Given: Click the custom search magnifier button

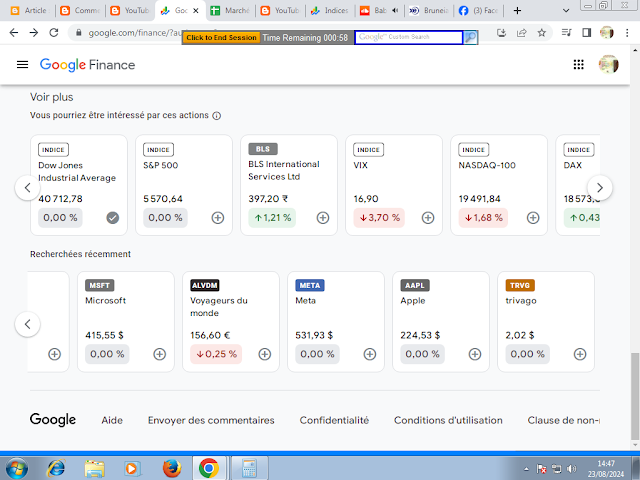Looking at the screenshot, I should pos(470,37).
